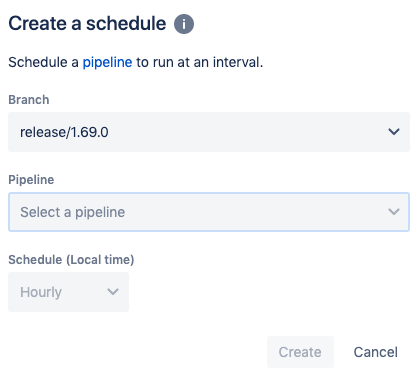Viewport: 418px width, 376px height.
Task: Click the Create button
Action: click(x=300, y=352)
